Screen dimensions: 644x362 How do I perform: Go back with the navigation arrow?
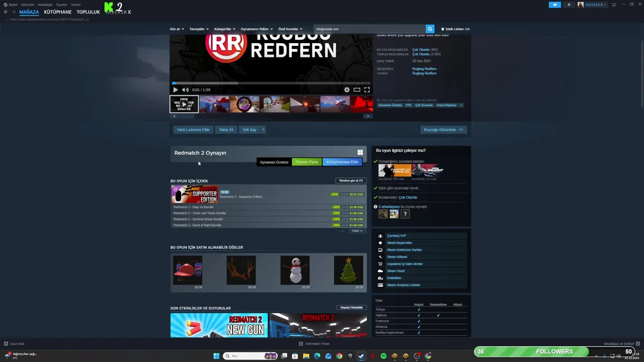coord(6,12)
